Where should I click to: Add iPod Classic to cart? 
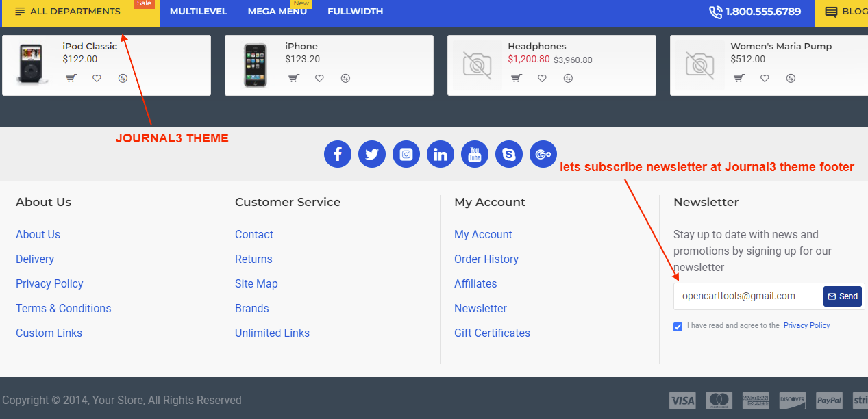tap(71, 78)
